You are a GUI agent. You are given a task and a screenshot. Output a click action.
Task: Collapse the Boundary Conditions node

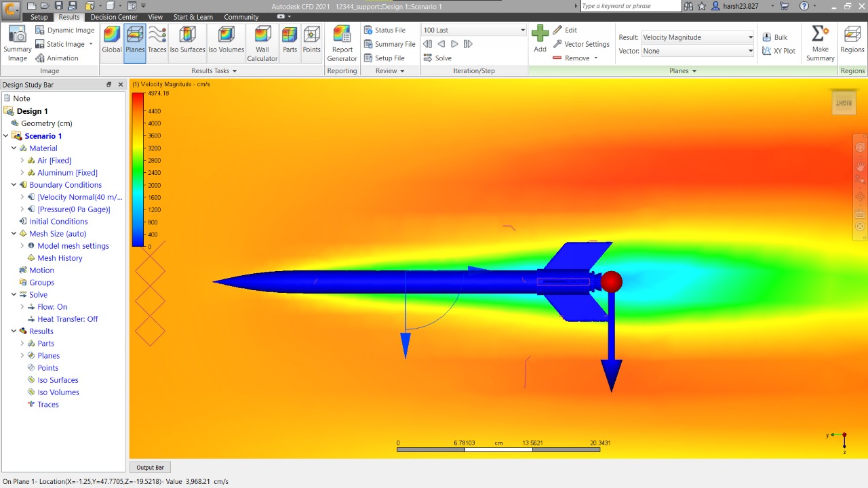coord(14,185)
